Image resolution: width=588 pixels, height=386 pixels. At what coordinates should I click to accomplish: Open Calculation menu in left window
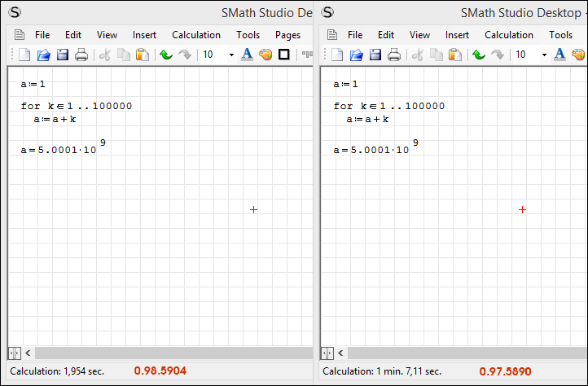(196, 35)
